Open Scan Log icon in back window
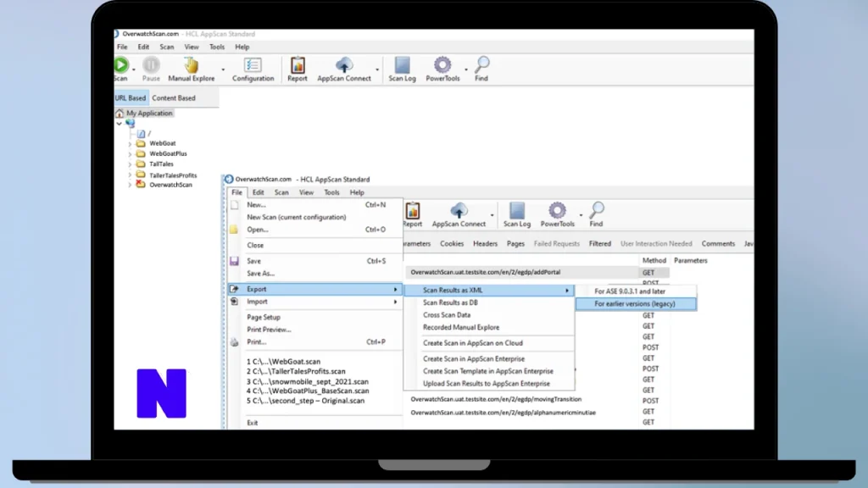 point(403,65)
